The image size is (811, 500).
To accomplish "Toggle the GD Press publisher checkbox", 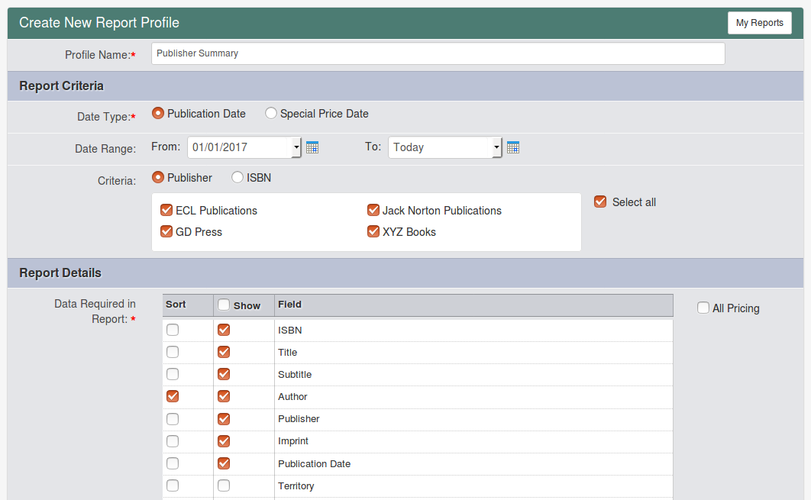I will [x=167, y=232].
